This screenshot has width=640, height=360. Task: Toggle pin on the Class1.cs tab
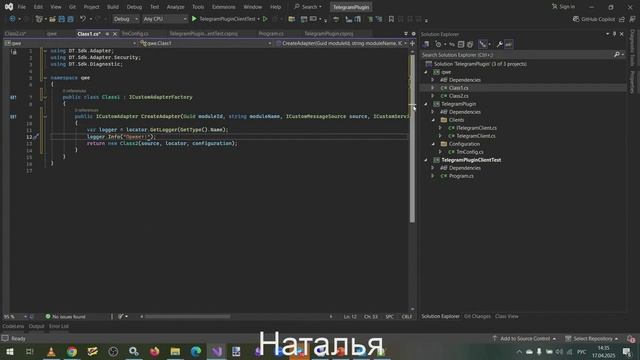[107, 34]
